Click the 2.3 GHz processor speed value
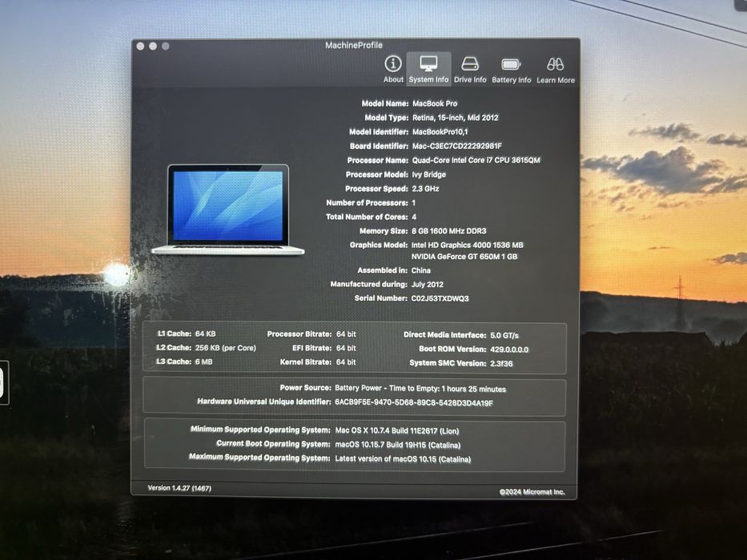The height and width of the screenshot is (560, 747). (425, 189)
